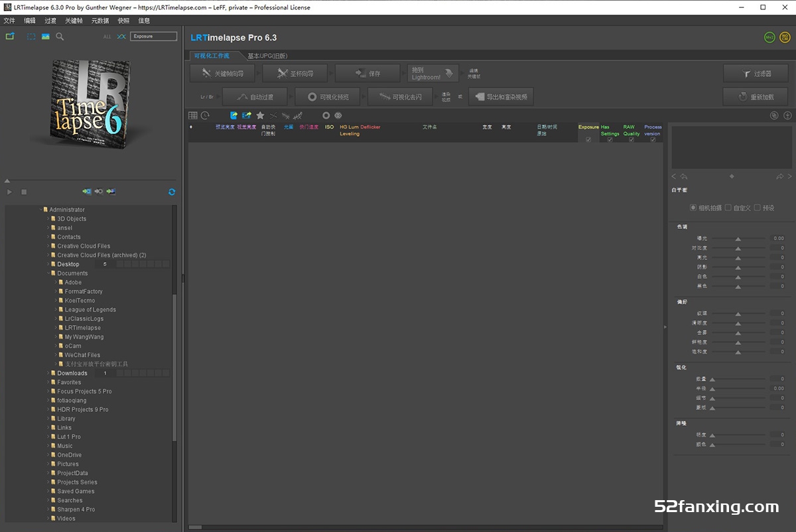This screenshot has height=532, width=796.
Task: Click the crossed-circle icon in table toolbar
Action: click(338, 115)
